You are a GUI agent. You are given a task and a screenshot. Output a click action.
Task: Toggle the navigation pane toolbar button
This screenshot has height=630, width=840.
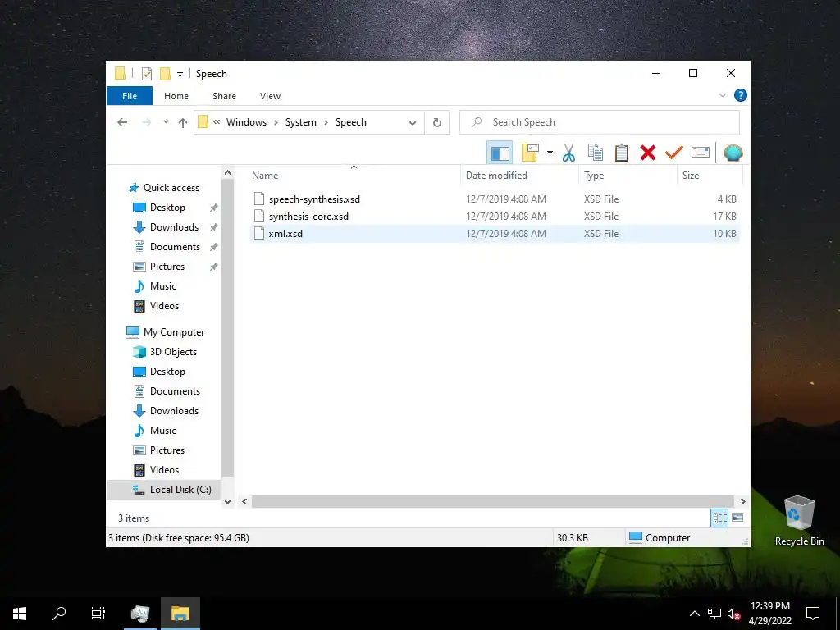tap(500, 153)
